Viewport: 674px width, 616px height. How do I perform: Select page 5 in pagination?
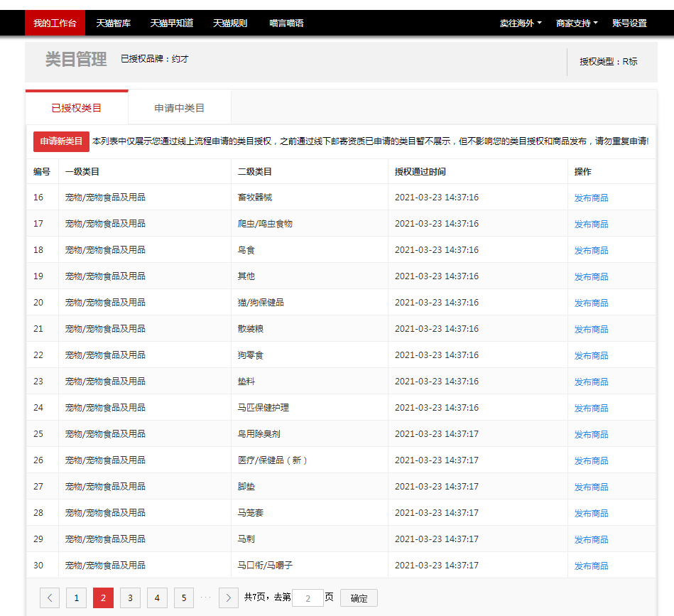pyautogui.click(x=184, y=598)
